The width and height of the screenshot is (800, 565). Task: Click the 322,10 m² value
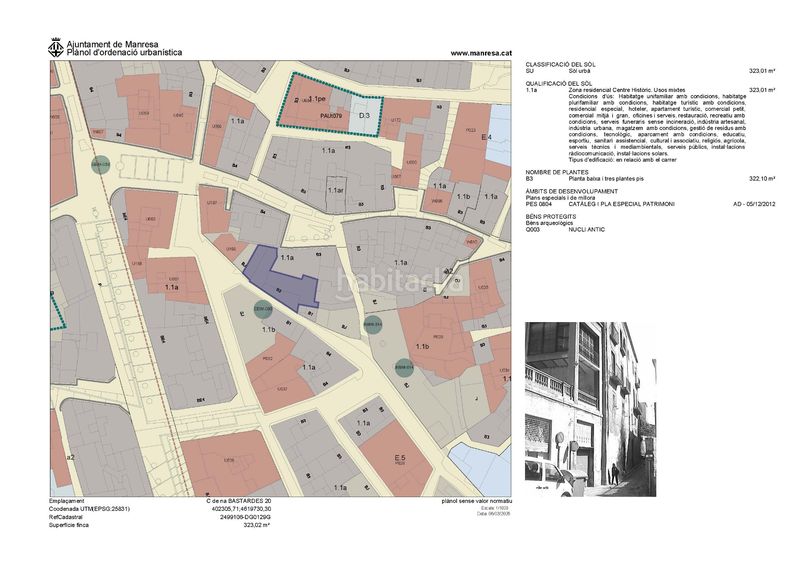click(x=762, y=179)
